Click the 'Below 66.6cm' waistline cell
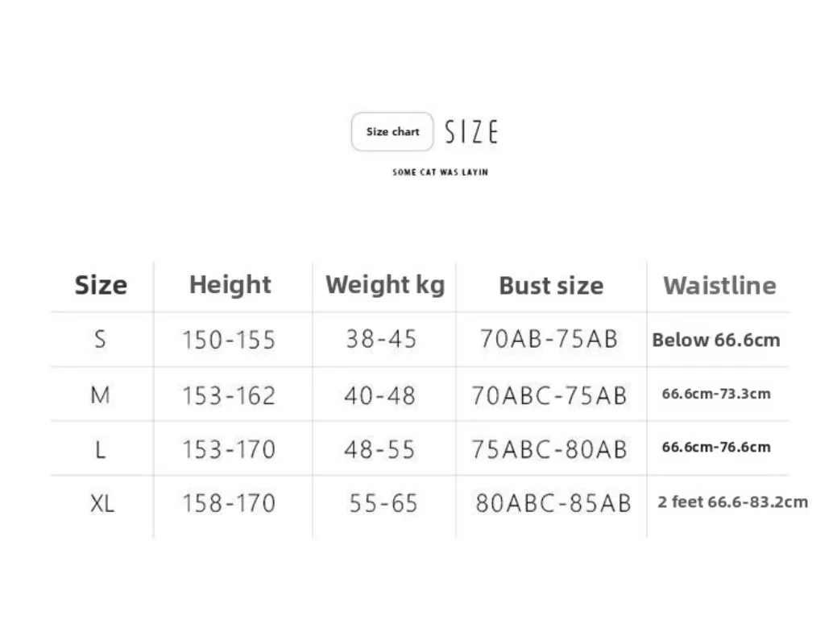Screen dimensions: 833x644 tap(716, 340)
